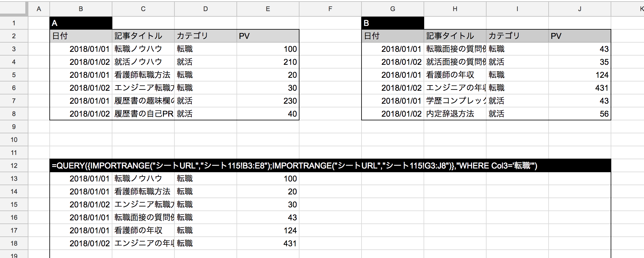
Task: Click the black table label cell 'B'
Action: pyautogui.click(x=393, y=23)
